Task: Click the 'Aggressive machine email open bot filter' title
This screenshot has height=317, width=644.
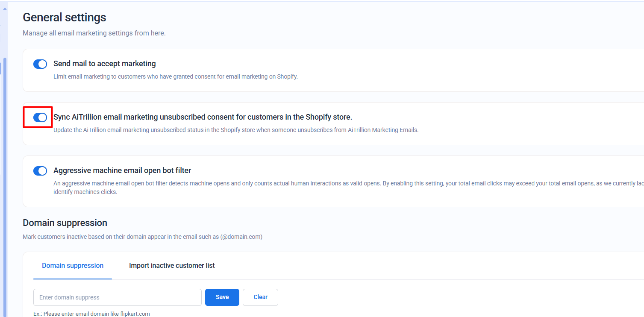Action: pos(122,170)
